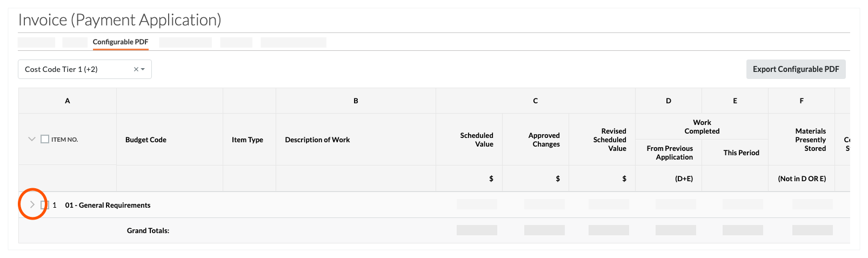Screen dimensions: 868x258
Task: Click the Grand Totals row label
Action: point(148,230)
